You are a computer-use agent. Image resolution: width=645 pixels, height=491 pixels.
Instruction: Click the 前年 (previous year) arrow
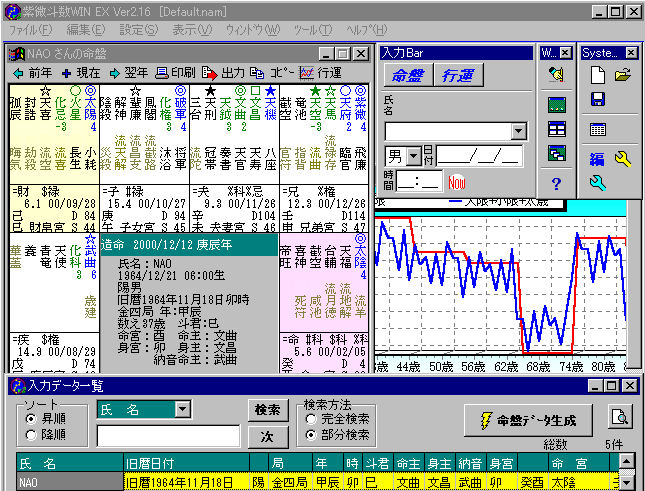point(19,73)
